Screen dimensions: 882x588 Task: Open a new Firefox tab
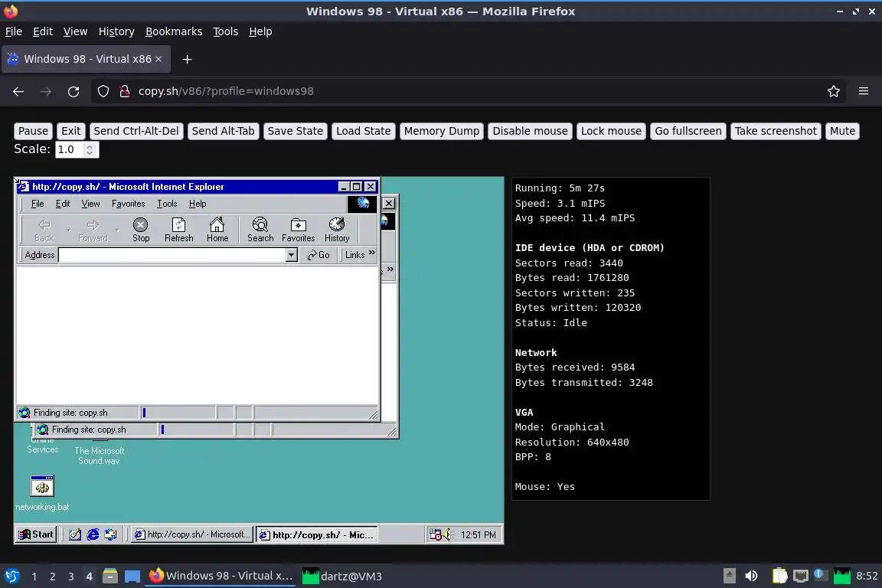click(188, 59)
